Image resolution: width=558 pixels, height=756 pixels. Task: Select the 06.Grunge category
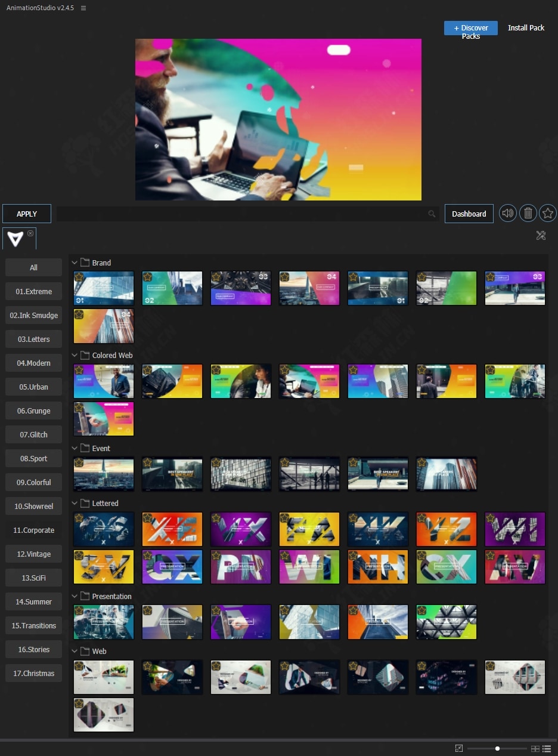tap(33, 411)
